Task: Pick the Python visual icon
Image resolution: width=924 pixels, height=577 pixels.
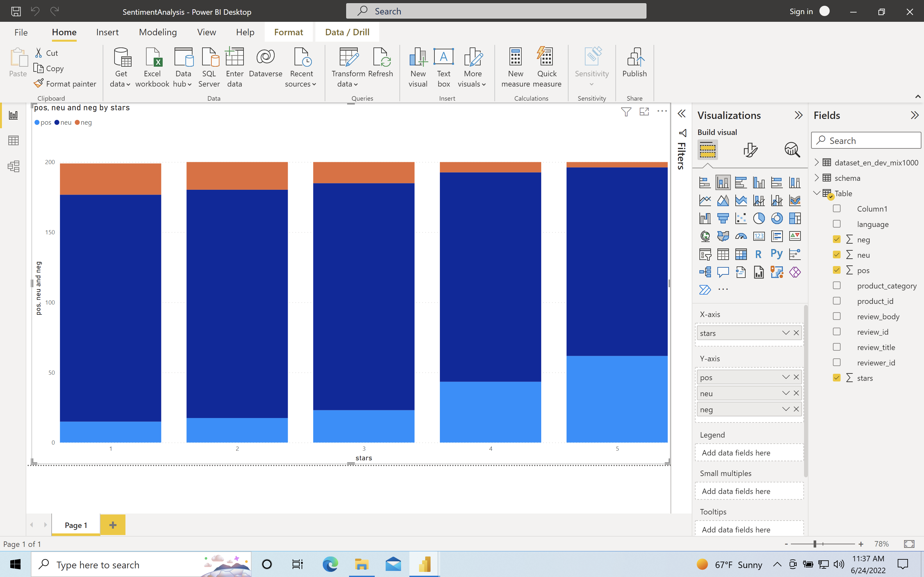Action: tap(777, 254)
